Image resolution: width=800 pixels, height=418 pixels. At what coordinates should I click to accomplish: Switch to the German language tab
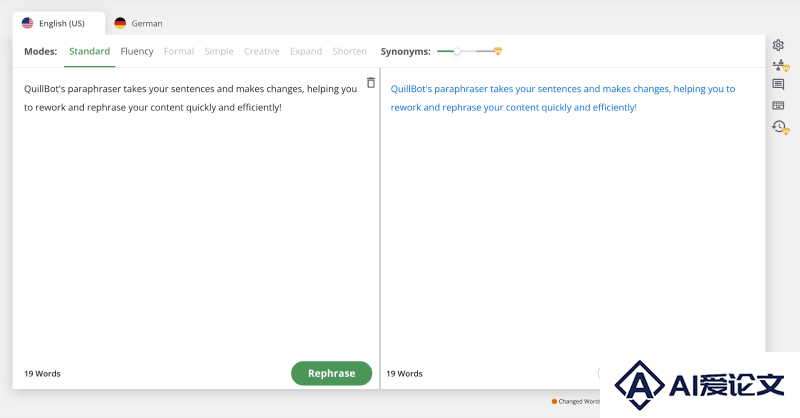[138, 23]
